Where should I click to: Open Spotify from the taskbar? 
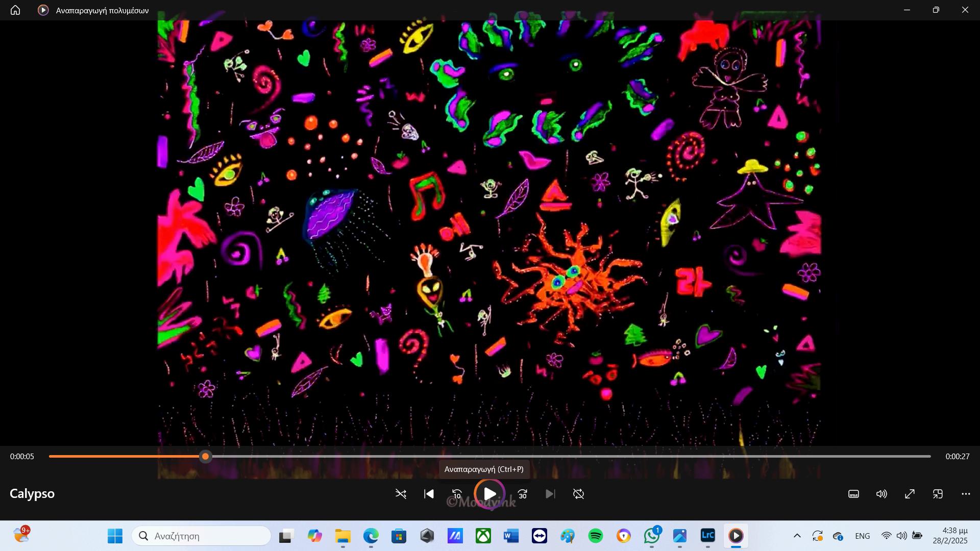point(595,536)
